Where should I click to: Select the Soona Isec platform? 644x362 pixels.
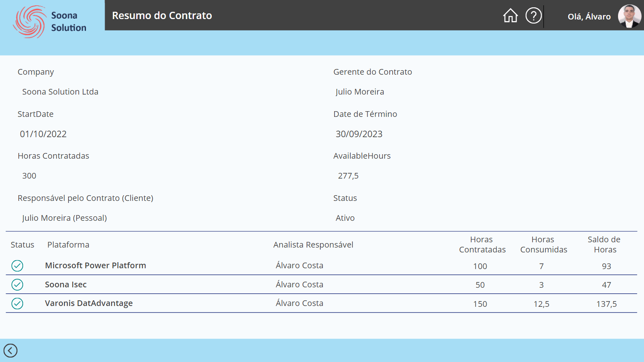66,284
